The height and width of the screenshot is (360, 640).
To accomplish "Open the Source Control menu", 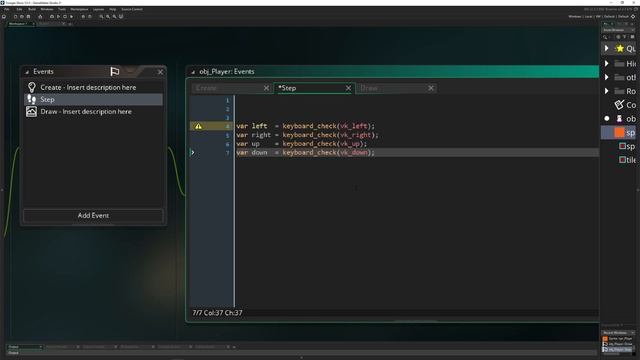I will (132, 9).
